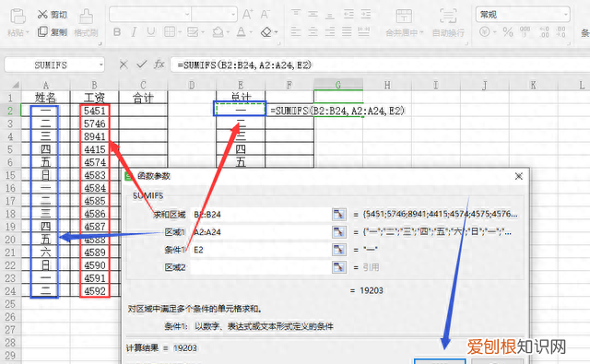Apply percent style format

508,32
